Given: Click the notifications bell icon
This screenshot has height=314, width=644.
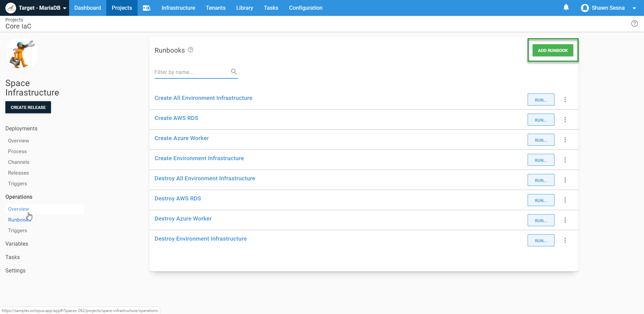Looking at the screenshot, I should (566, 7).
